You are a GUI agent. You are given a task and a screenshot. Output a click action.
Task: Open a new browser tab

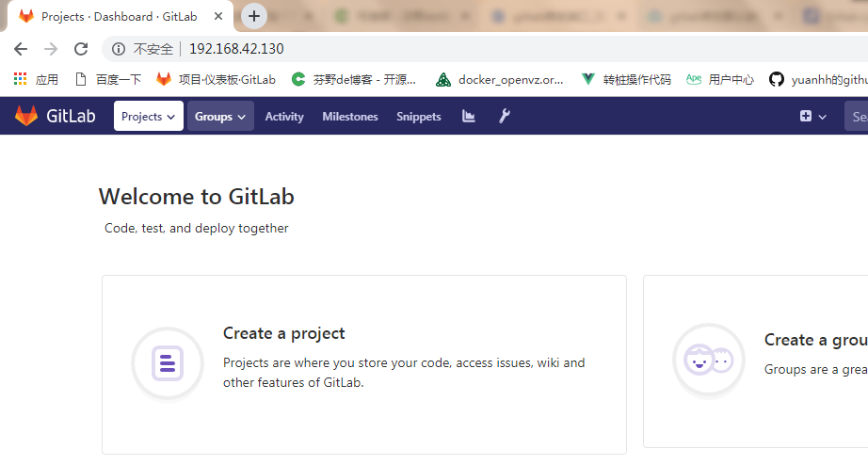pyautogui.click(x=254, y=16)
